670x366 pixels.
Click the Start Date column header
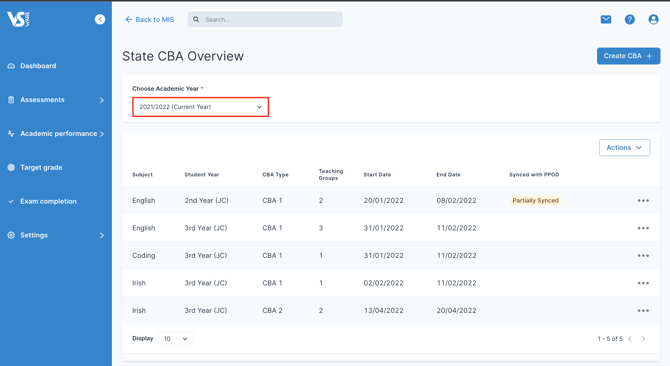(x=377, y=175)
